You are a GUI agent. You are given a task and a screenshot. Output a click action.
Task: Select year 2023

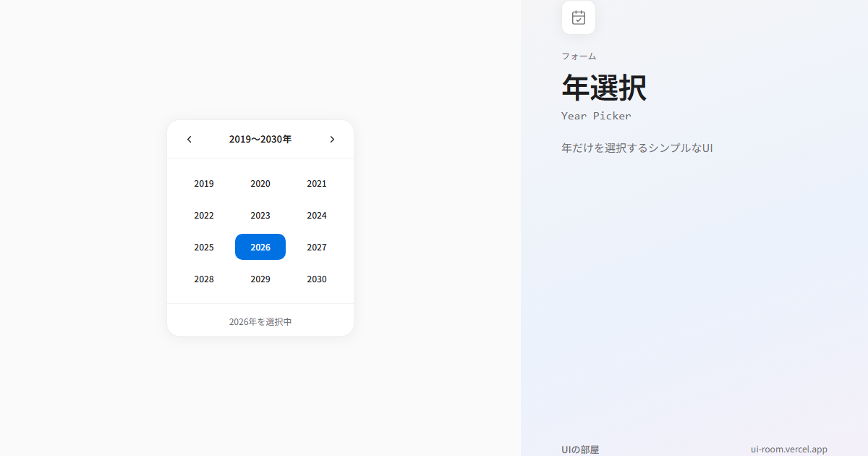click(x=260, y=216)
